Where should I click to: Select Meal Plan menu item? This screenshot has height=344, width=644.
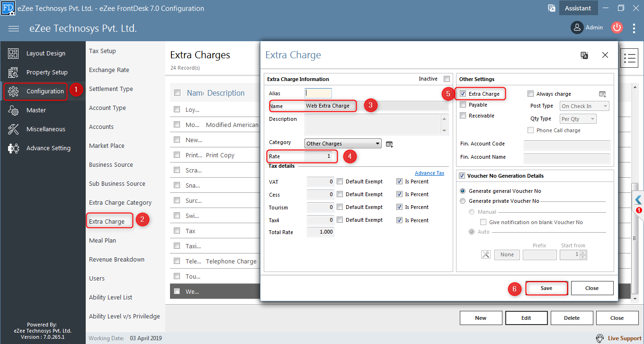pyautogui.click(x=102, y=241)
